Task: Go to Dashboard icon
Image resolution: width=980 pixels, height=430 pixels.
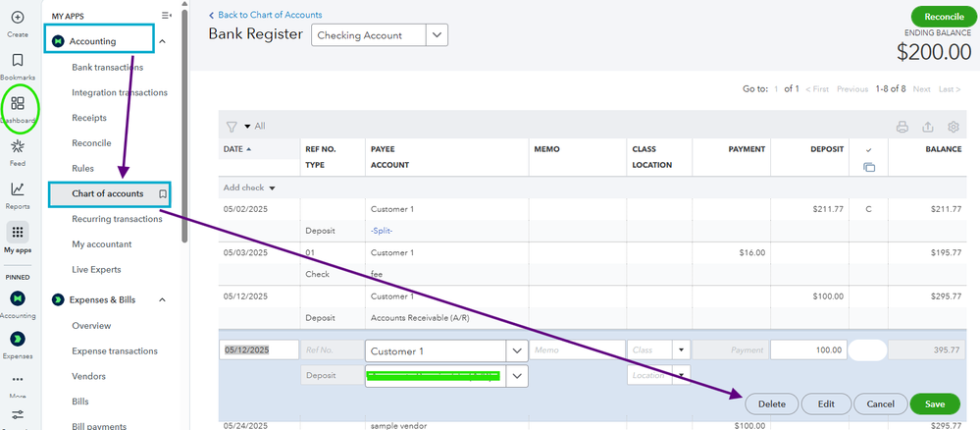Action: click(x=18, y=103)
